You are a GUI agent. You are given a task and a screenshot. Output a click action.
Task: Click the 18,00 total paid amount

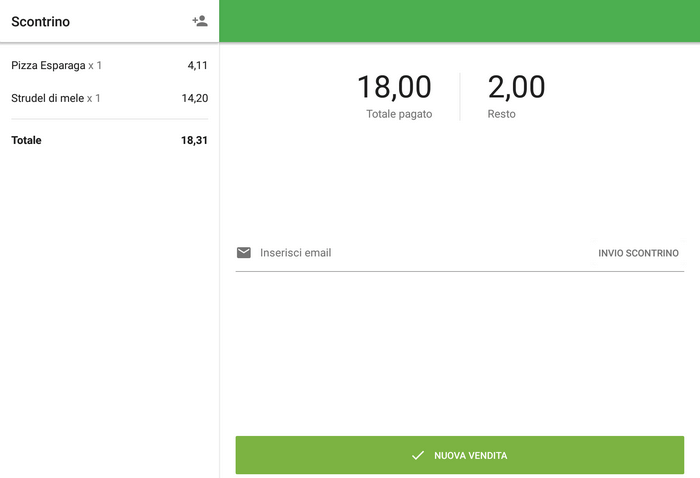[x=394, y=87]
